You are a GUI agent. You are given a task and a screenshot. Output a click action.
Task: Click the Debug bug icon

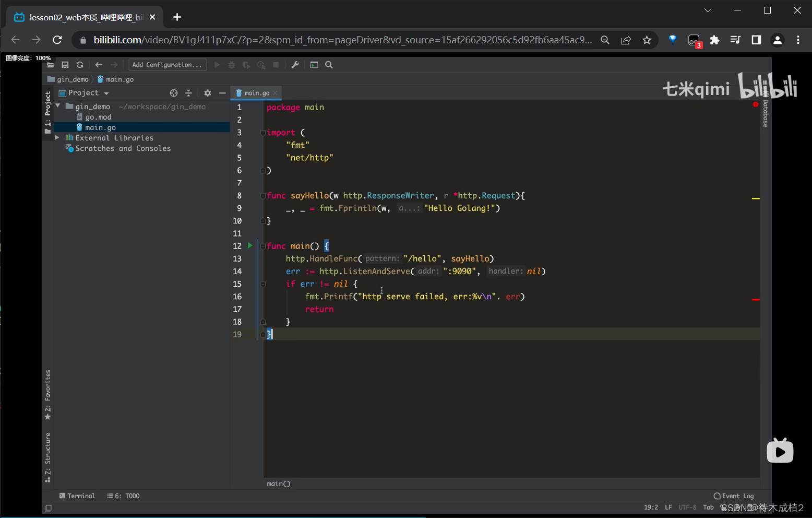click(x=232, y=65)
